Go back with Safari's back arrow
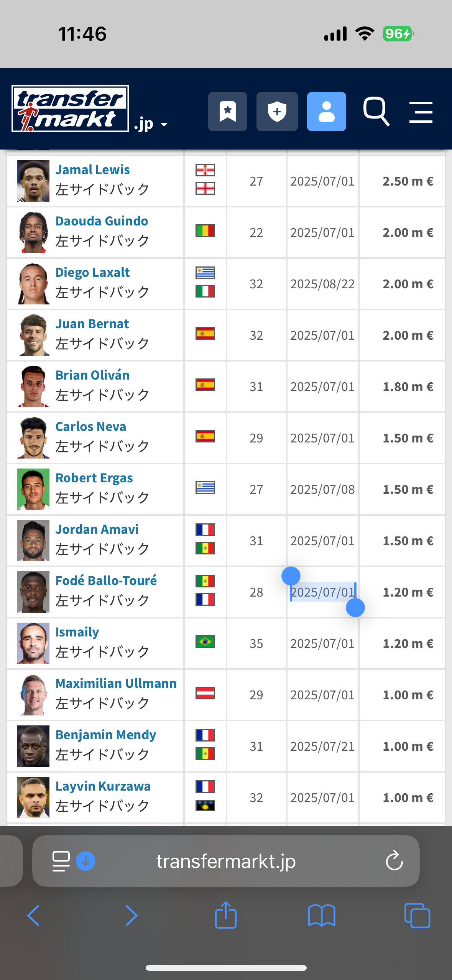 coord(34,915)
